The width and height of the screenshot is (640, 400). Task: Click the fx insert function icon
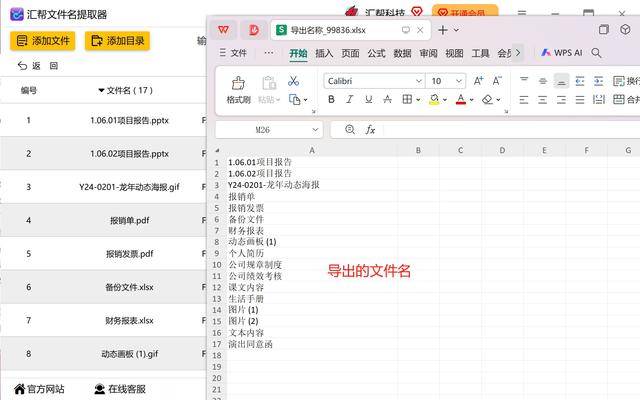370,130
